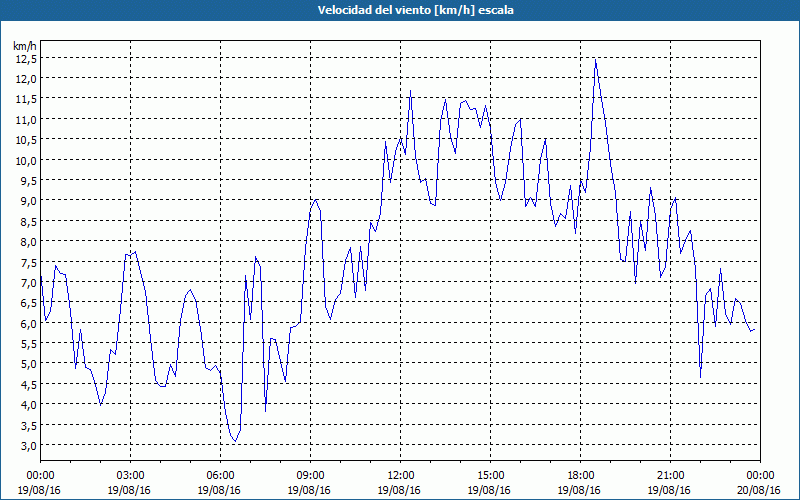The width and height of the screenshot is (800, 500).
Task: Click the 5,5 y-axis value
Action: 29,343
